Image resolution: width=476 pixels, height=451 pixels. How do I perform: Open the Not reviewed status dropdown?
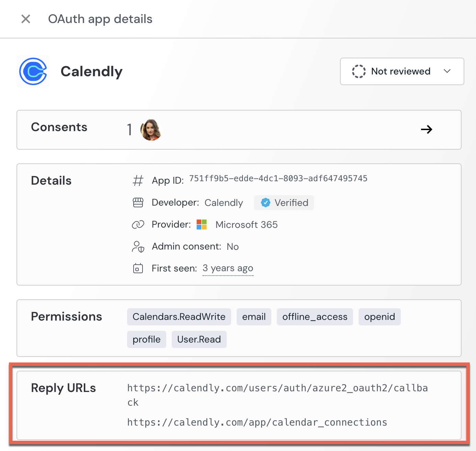click(x=402, y=71)
